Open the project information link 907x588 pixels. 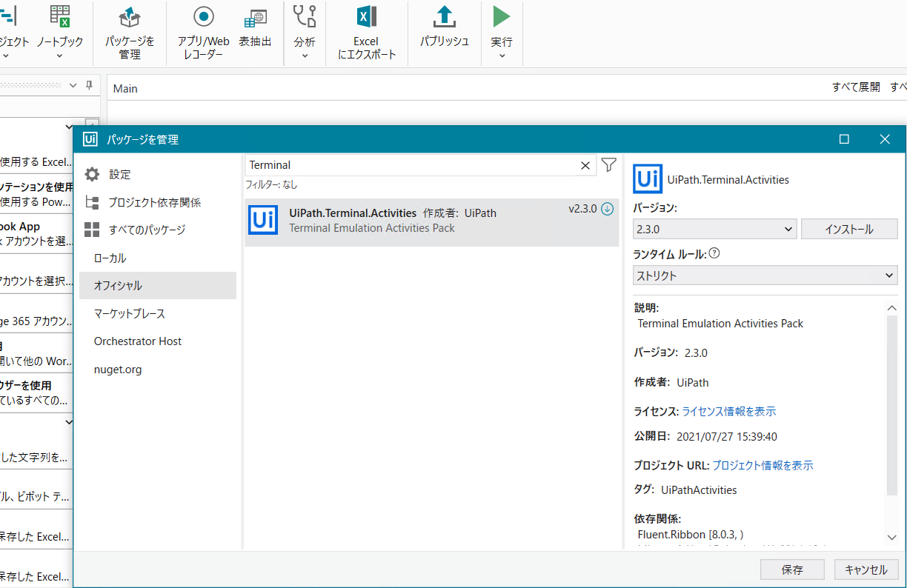(x=763, y=465)
